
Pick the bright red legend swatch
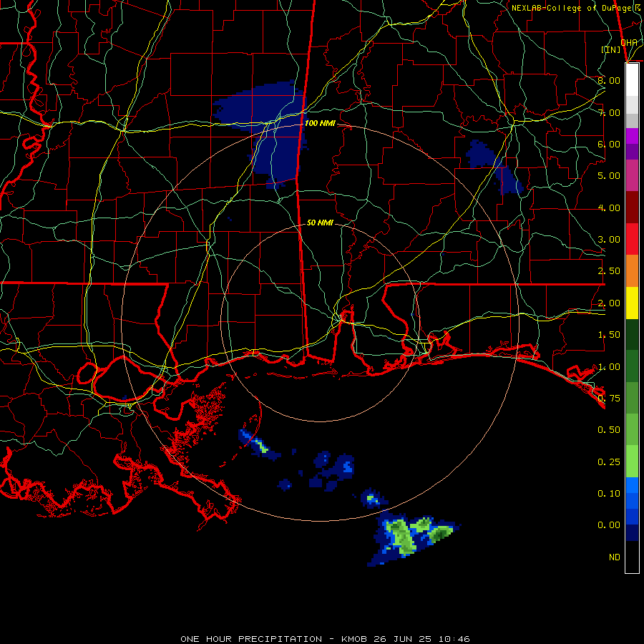tap(632, 239)
